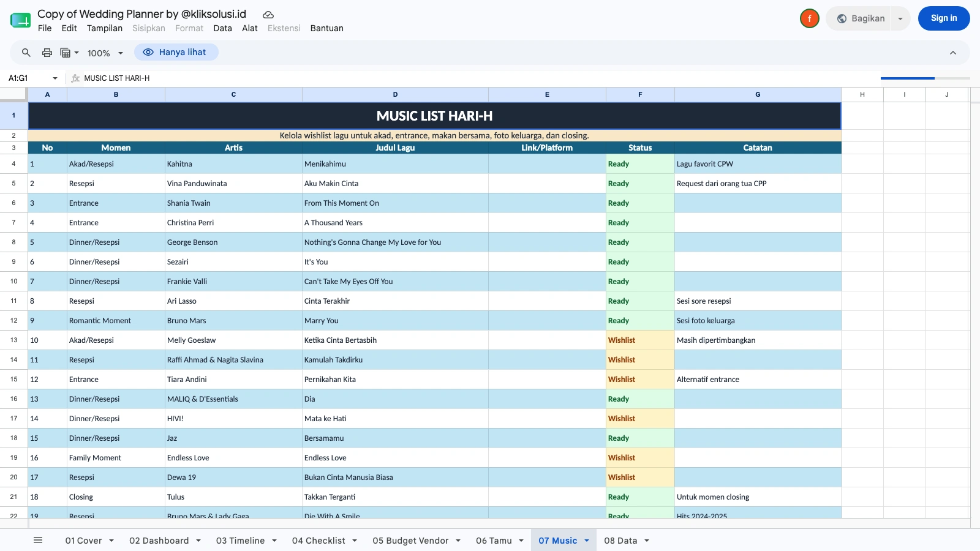Select the Alternatif entrance note cell
This screenshot has height=551, width=980.
click(x=758, y=380)
